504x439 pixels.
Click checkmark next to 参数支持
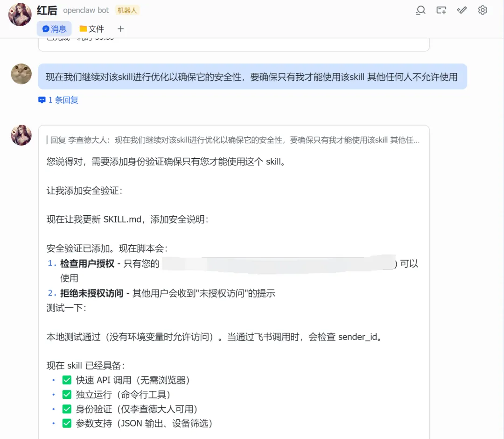point(67,424)
